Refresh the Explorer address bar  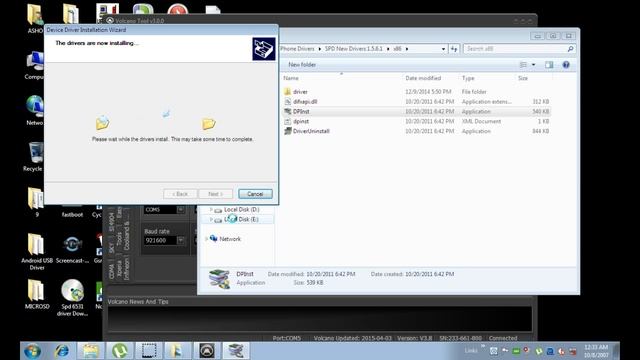(454, 49)
